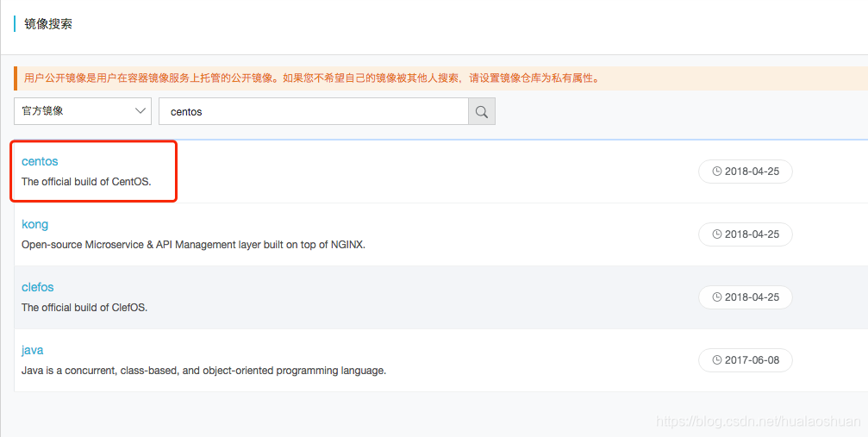The height and width of the screenshot is (437, 868).
Task: Select text 'The official build of CentOS.'
Action: pos(86,182)
